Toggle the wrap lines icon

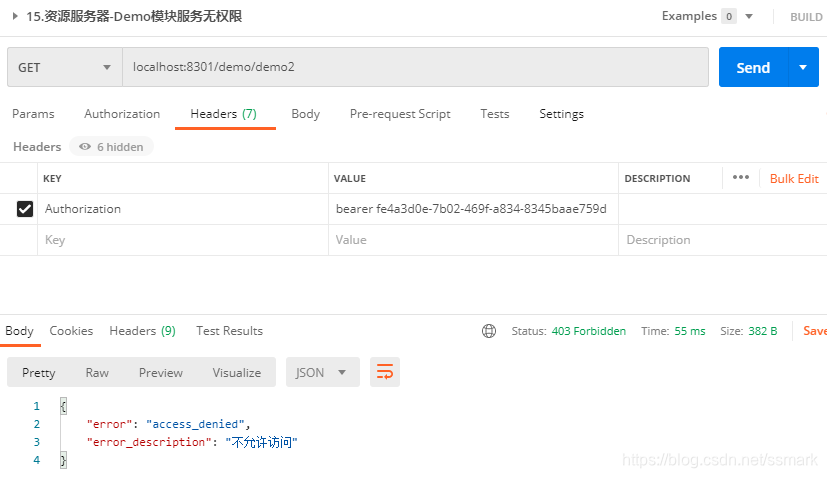[x=385, y=372]
